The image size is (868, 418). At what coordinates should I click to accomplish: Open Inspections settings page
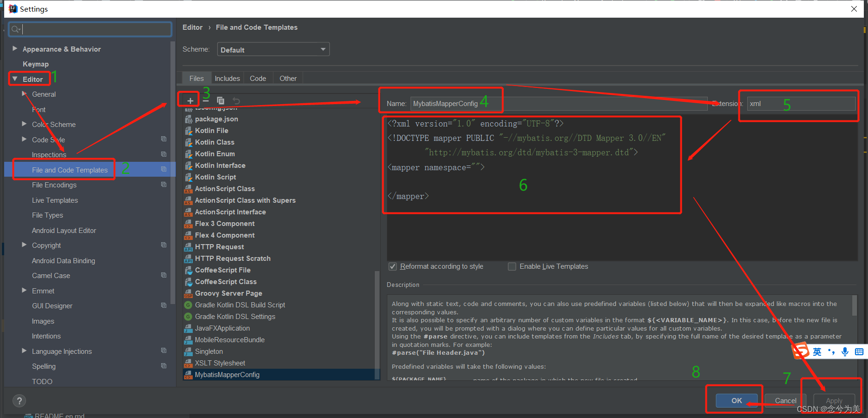[49, 155]
